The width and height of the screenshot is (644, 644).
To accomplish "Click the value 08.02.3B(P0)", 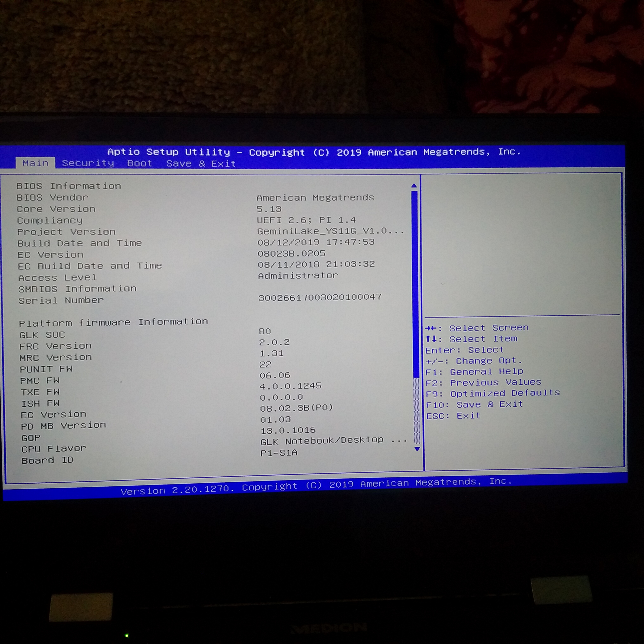I will pyautogui.click(x=296, y=408).
